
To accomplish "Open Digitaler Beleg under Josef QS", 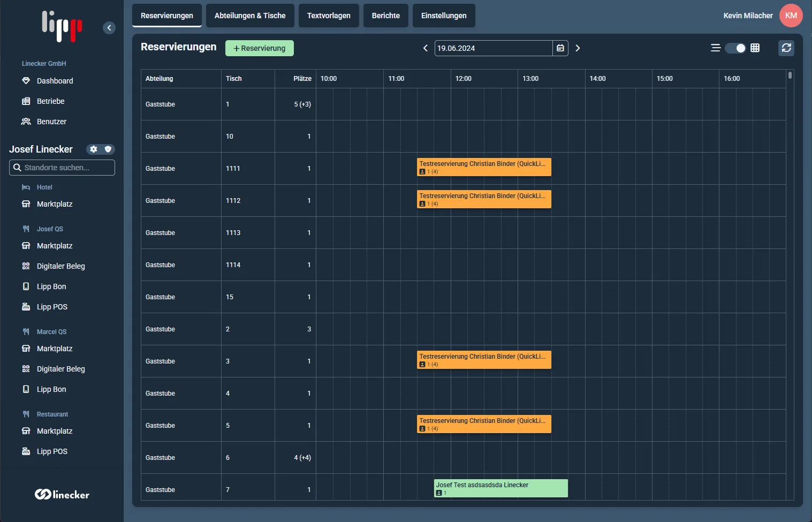I will tap(62, 266).
